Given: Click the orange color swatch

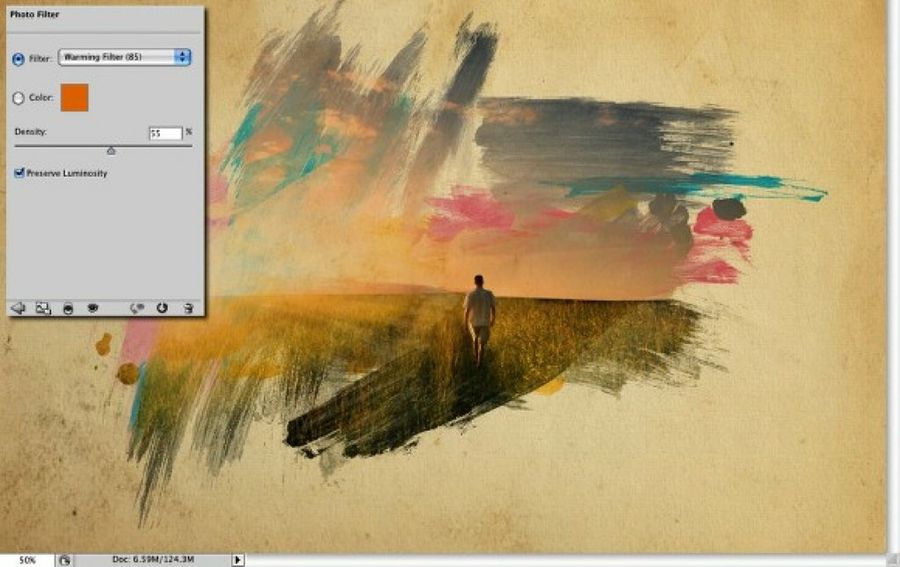Looking at the screenshot, I should (x=75, y=98).
